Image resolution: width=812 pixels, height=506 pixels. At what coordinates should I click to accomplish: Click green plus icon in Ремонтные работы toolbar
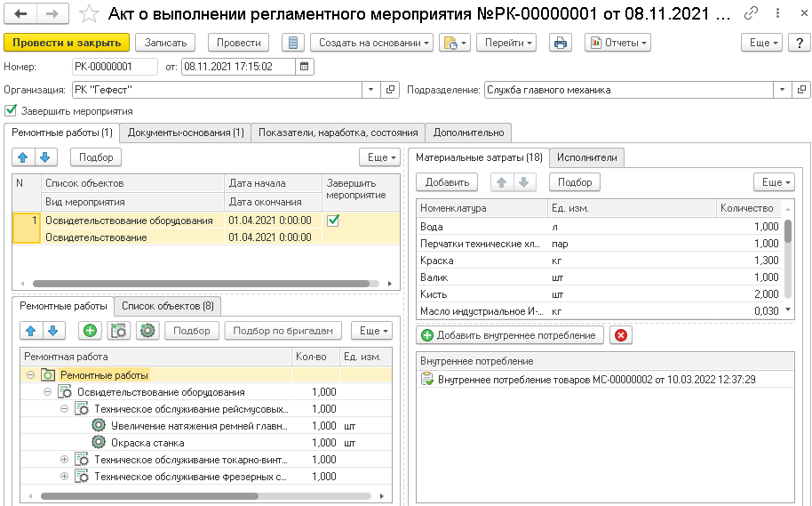pos(90,330)
